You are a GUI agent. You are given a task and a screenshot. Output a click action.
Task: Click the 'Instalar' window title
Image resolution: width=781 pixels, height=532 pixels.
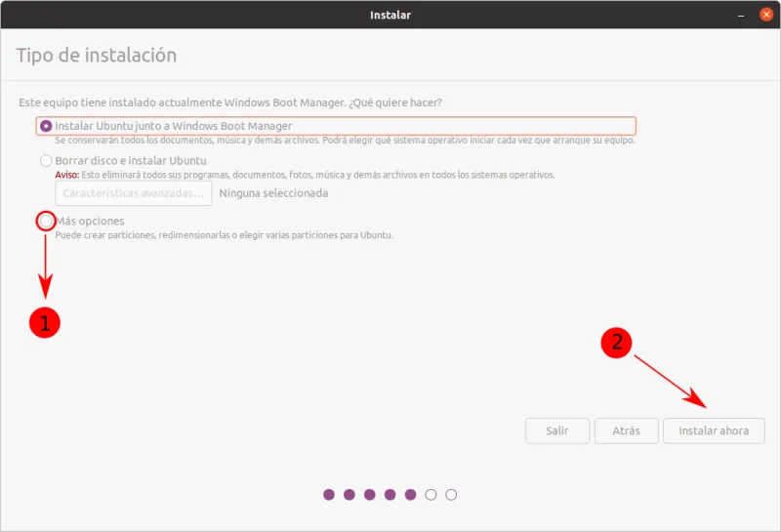(390, 15)
